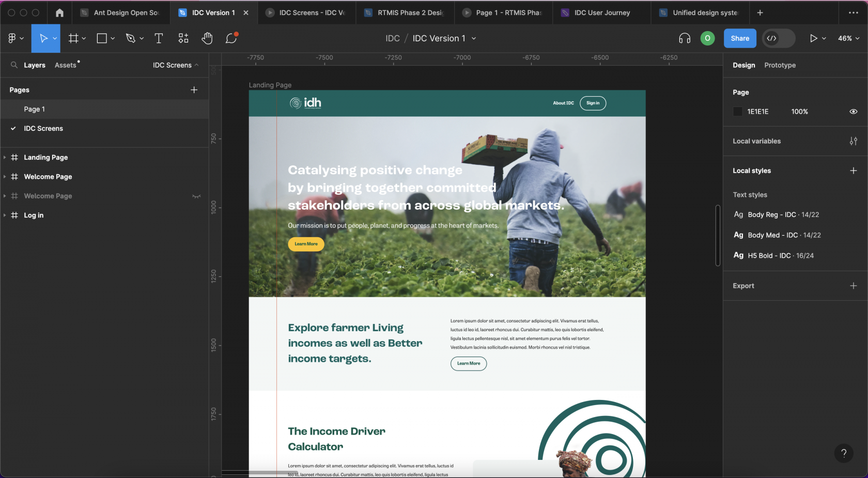Open the Frame tool dropdown arrow
This screenshot has height=478, width=868.
[84, 39]
